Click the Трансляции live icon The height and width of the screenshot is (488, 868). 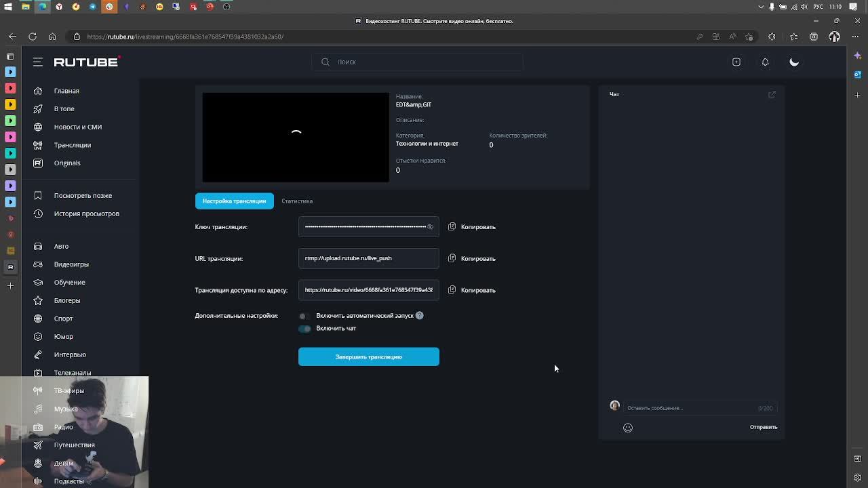[38, 145]
